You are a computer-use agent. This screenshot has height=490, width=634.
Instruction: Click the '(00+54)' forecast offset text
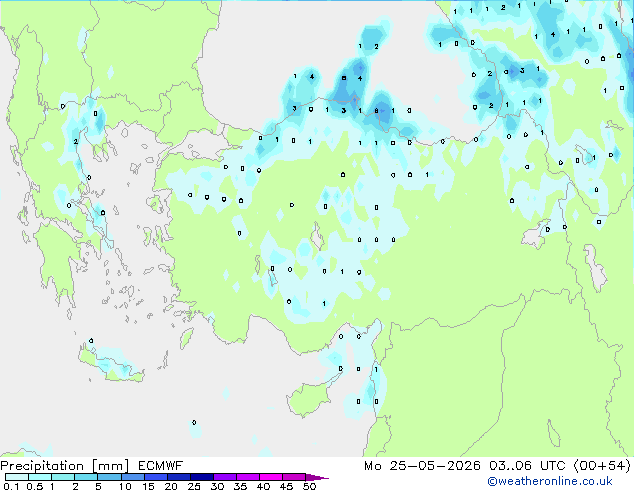coord(602,466)
